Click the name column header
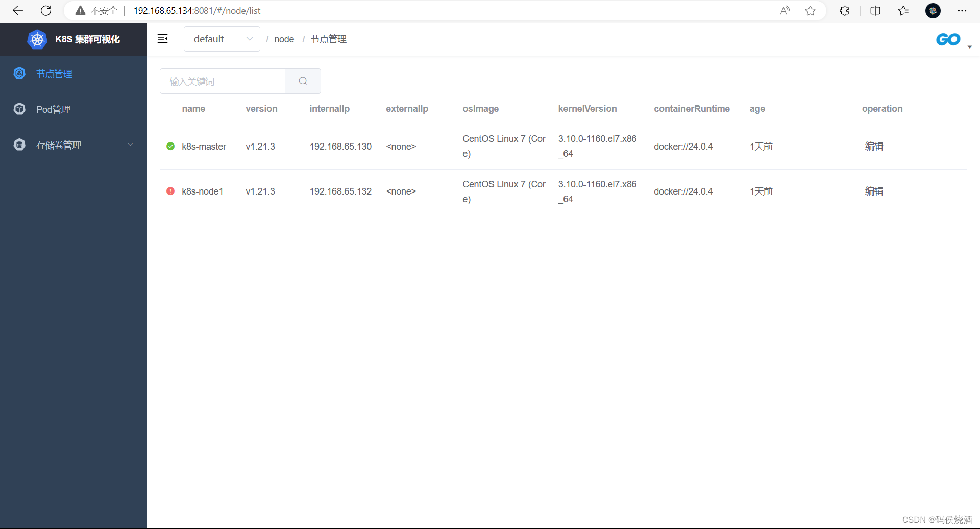 click(193, 109)
